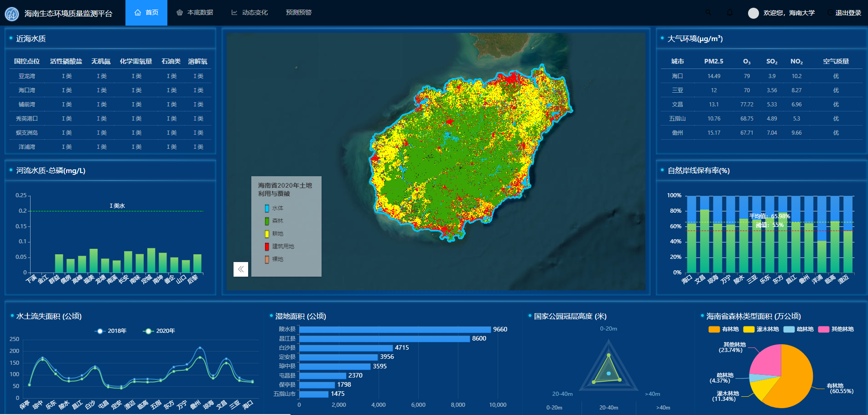Click the platform logo icon
This screenshot has height=415, width=868.
point(11,14)
